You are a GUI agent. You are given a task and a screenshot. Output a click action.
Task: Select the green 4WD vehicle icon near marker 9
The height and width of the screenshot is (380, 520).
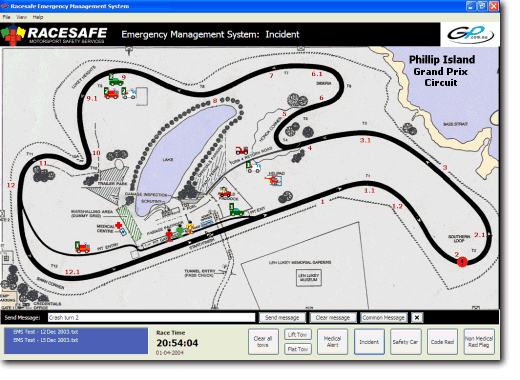pos(116,80)
